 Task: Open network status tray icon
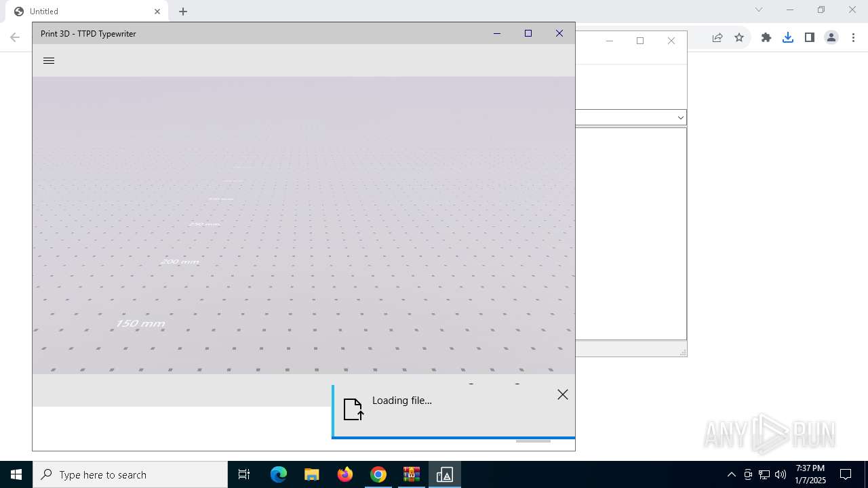764,474
